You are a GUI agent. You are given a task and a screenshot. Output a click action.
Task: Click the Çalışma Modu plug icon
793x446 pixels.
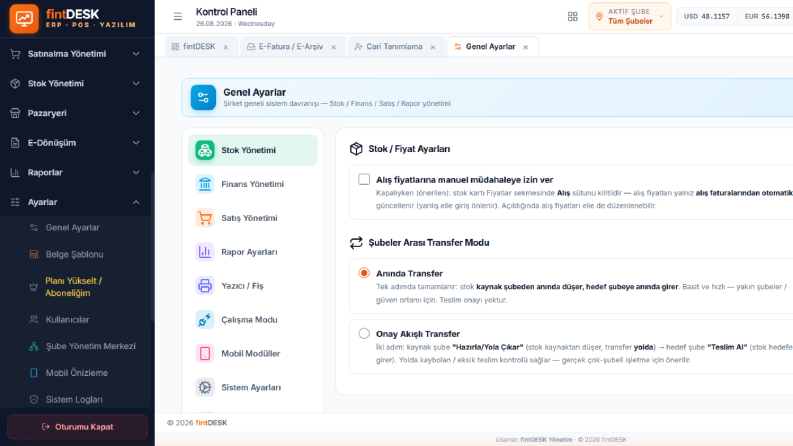(x=205, y=320)
